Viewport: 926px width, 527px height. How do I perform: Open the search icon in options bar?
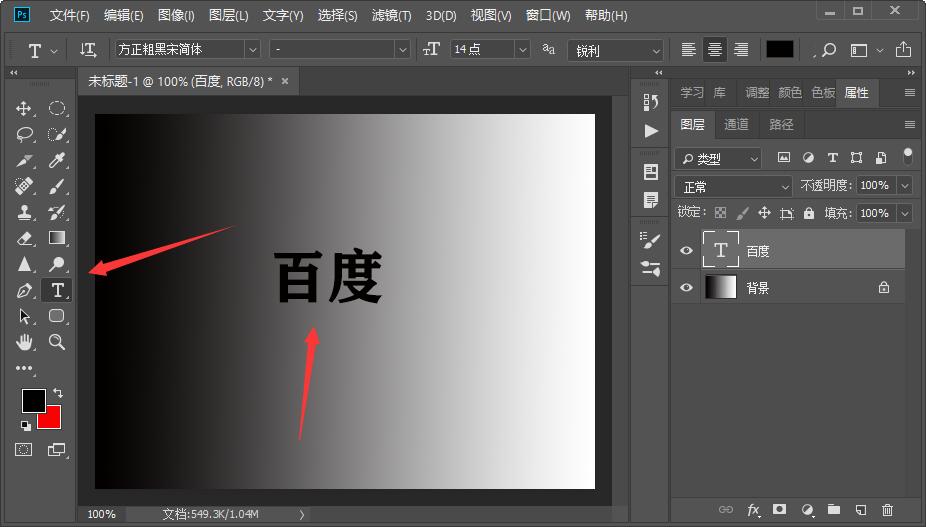coord(829,50)
